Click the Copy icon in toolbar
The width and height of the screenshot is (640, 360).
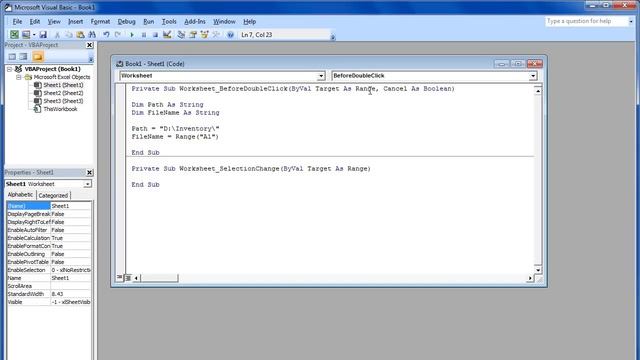click(x=69, y=35)
